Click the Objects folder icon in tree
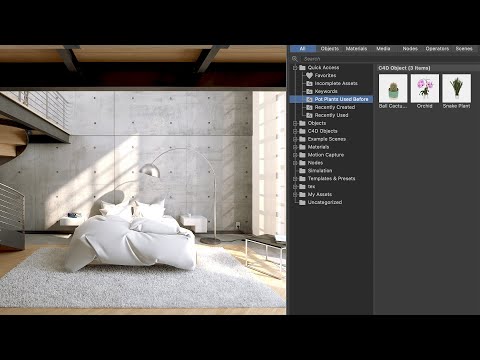Viewport: 480px width, 360px height. point(302,123)
